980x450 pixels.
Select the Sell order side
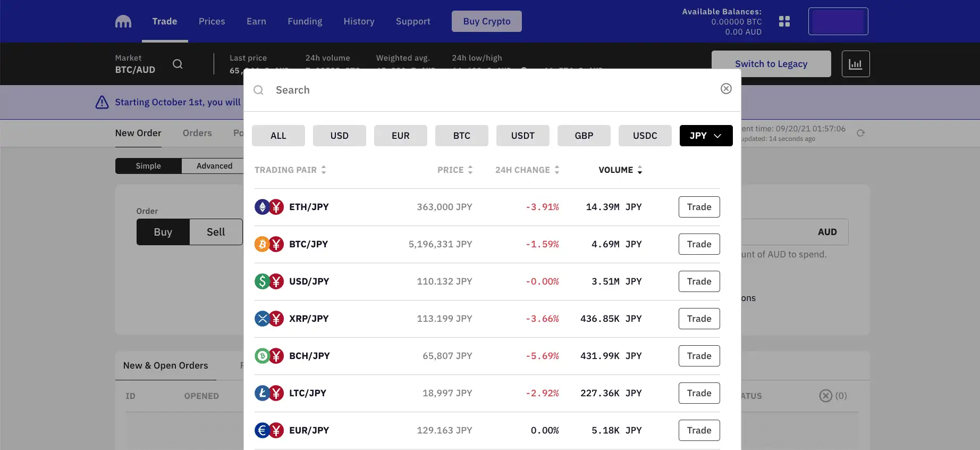216,232
